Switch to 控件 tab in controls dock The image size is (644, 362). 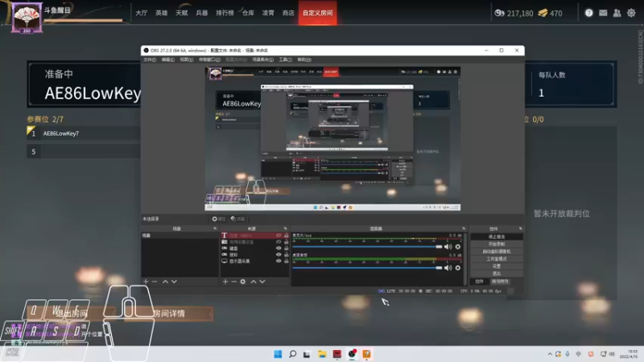[x=479, y=282]
